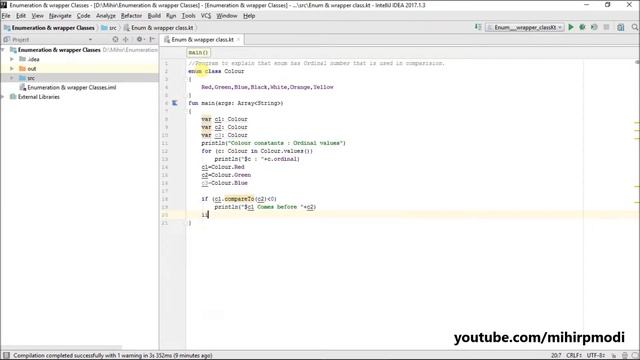Open the Refactor menu

coord(131,16)
